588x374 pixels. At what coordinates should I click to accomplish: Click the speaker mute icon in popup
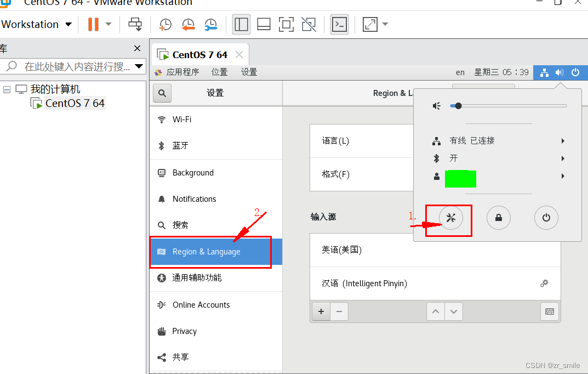437,106
